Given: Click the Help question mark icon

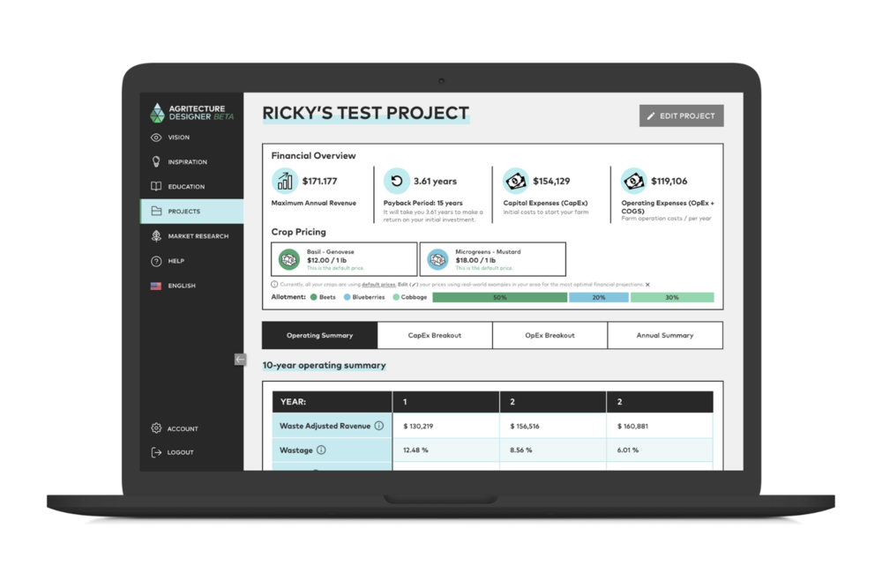Looking at the screenshot, I should 156,261.
